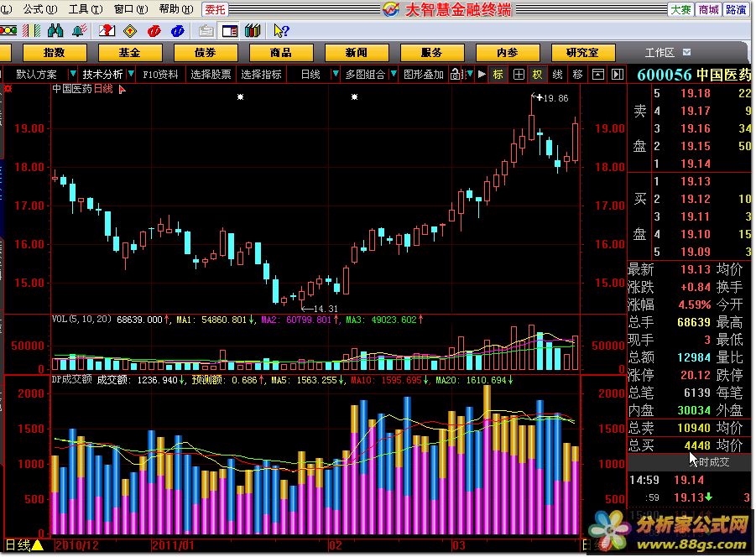Activate the context help cursor icon

pyautogui.click(x=280, y=31)
